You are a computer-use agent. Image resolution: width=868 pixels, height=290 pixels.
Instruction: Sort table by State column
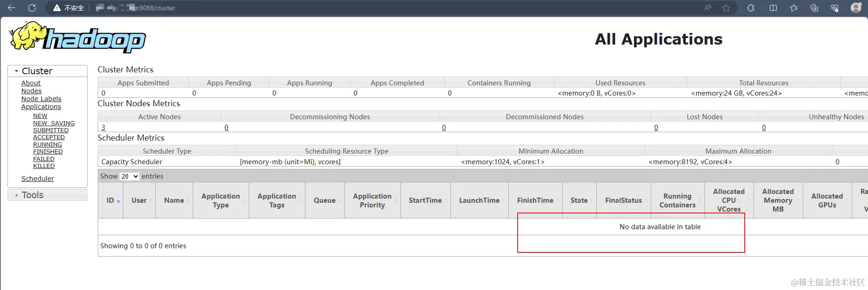pos(579,200)
